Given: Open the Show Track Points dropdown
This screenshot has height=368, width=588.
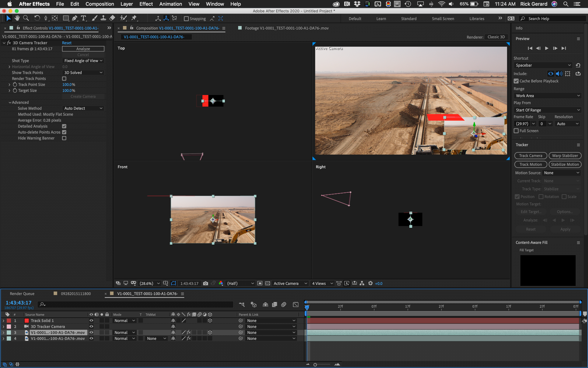Looking at the screenshot, I should (x=83, y=72).
